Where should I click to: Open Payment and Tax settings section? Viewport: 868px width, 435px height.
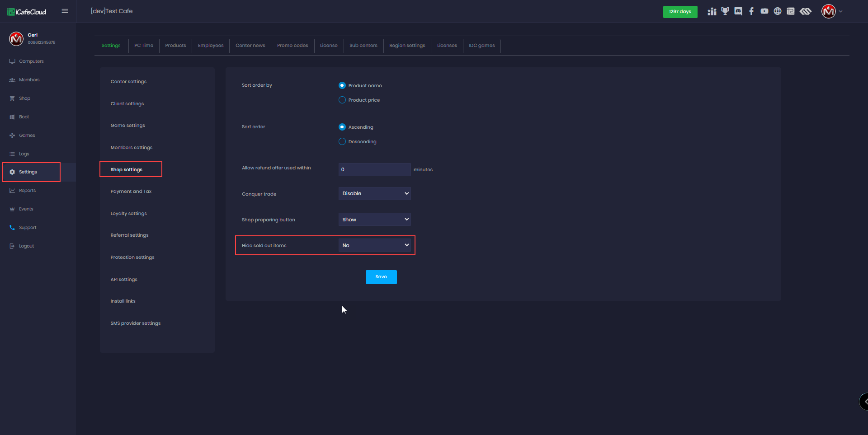[131, 192]
